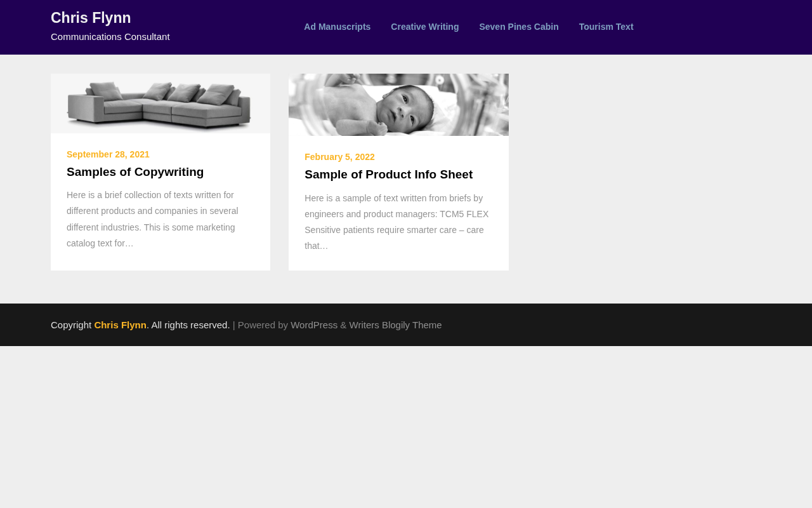
Task: Click the February 5, 2022 post date
Action: 339,157
